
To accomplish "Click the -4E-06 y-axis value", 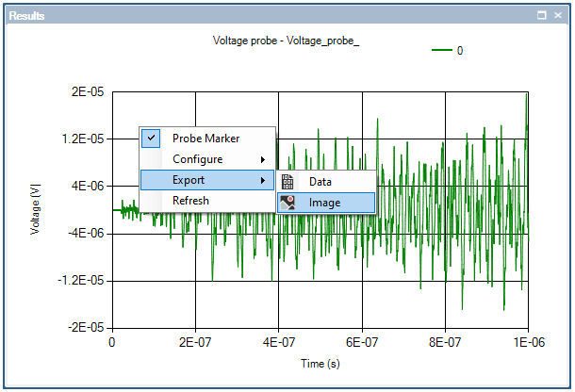I will point(86,233).
